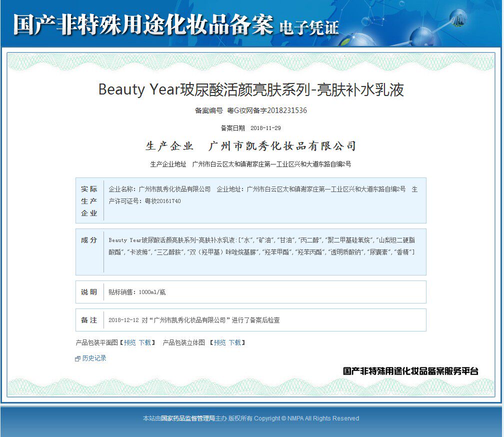Click the 产品包装立体图 label
The image size is (504, 437).
184,343
